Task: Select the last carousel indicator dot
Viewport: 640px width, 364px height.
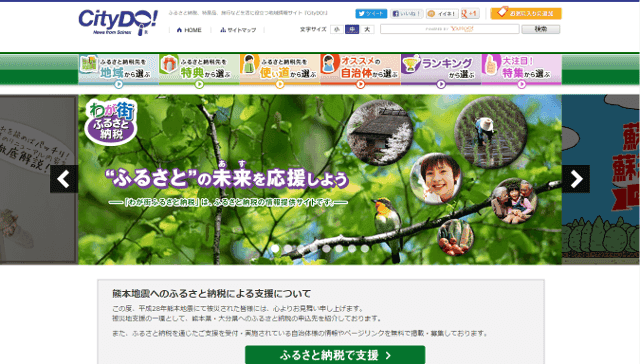Action: (x=365, y=248)
